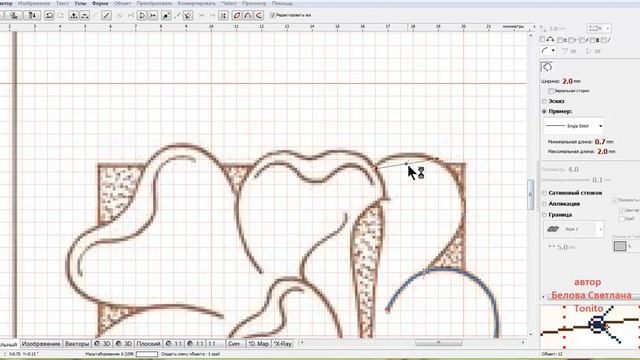Select the Граница radio button
Image resolution: width=640 pixels, height=360 pixels.
pos(544,215)
